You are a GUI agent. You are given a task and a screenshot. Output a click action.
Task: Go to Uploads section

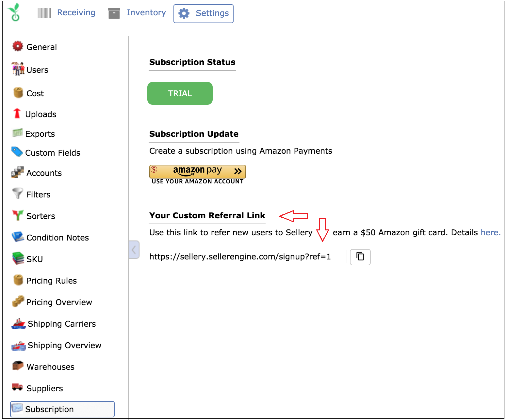click(41, 115)
